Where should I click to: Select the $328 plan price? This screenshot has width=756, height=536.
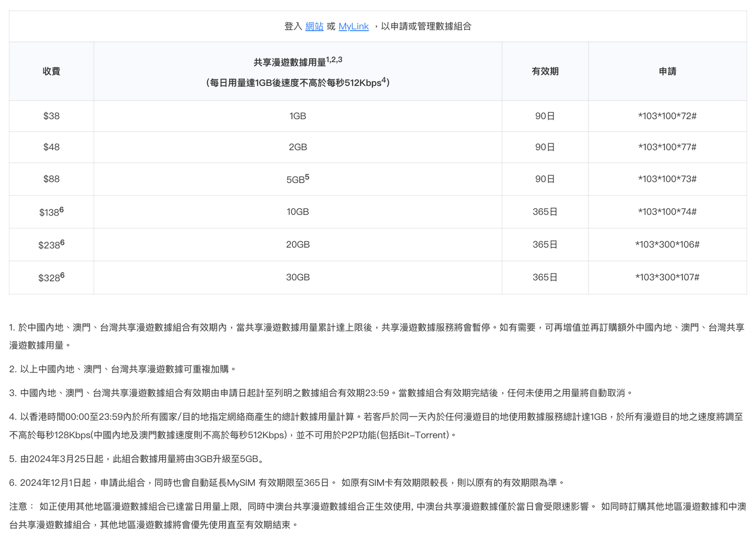[x=50, y=277]
